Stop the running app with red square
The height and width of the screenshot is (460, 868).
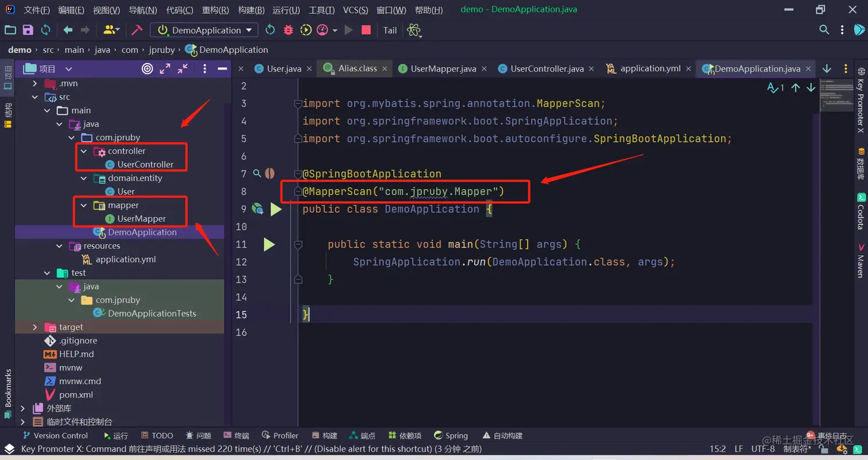tap(366, 30)
